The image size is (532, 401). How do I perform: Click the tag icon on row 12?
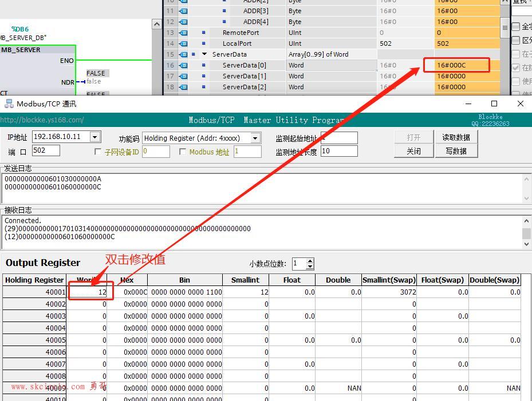pos(183,22)
